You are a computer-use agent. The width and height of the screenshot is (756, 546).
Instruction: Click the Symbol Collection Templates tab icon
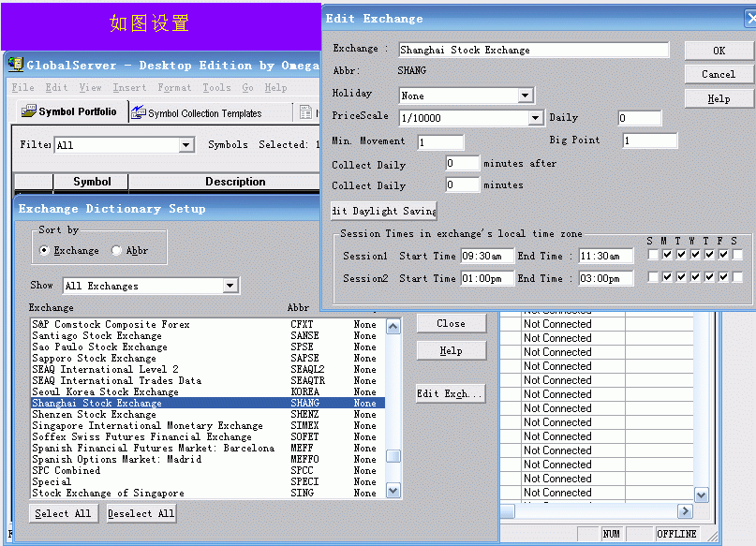pos(139,111)
